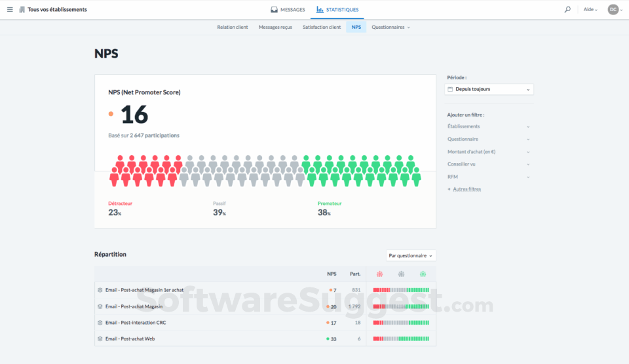Open the Depuis toujours period dropdown

tap(489, 89)
